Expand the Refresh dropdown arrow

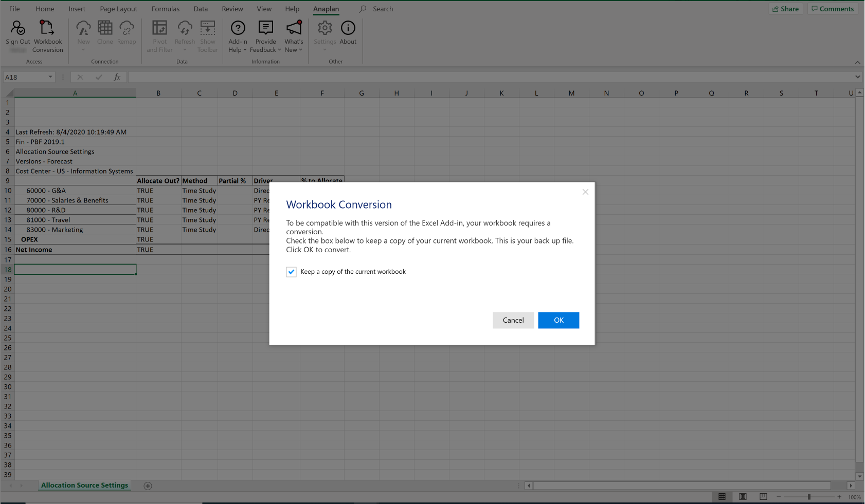185,50
